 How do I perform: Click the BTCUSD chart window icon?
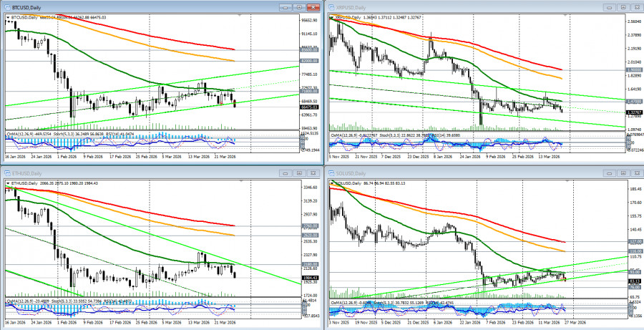click(x=6, y=6)
